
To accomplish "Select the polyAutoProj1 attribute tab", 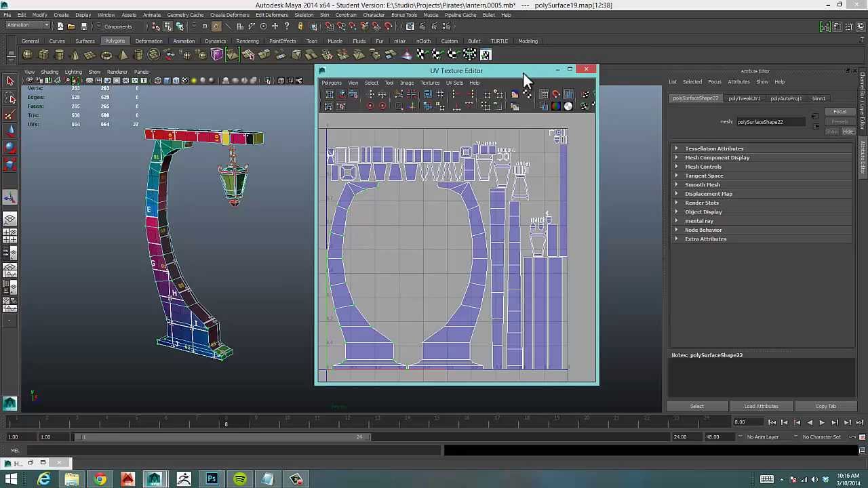I will [x=786, y=99].
